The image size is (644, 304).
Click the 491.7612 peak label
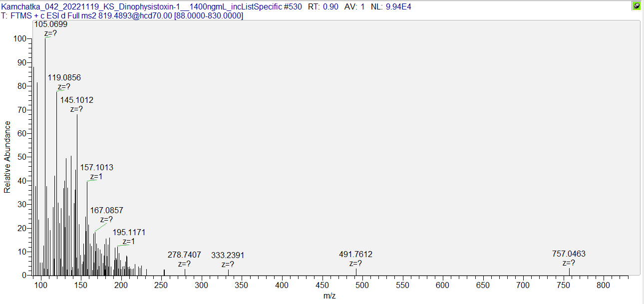[x=355, y=255]
